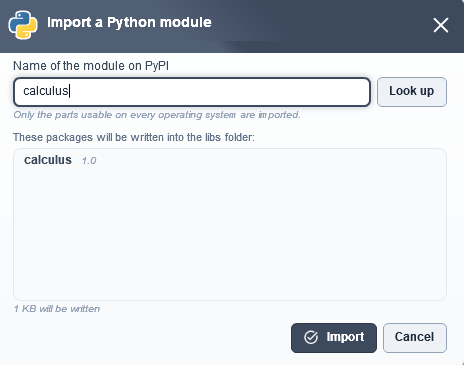Dismiss the dialog with Cancel
464x365 pixels.
pos(415,338)
